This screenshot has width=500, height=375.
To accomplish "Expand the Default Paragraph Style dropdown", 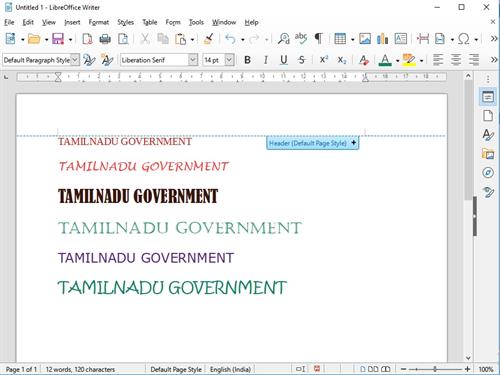I will [75, 60].
